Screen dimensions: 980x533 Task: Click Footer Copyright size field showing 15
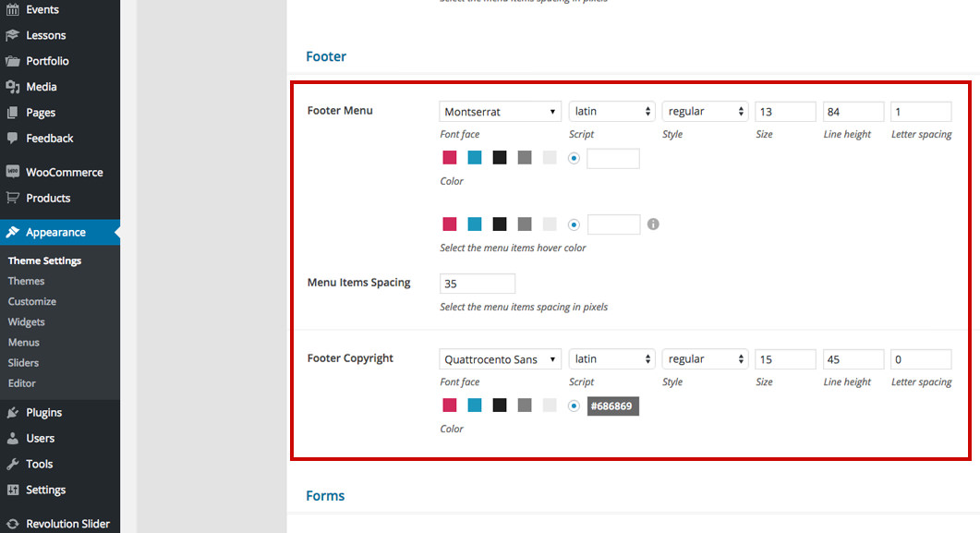click(x=785, y=359)
